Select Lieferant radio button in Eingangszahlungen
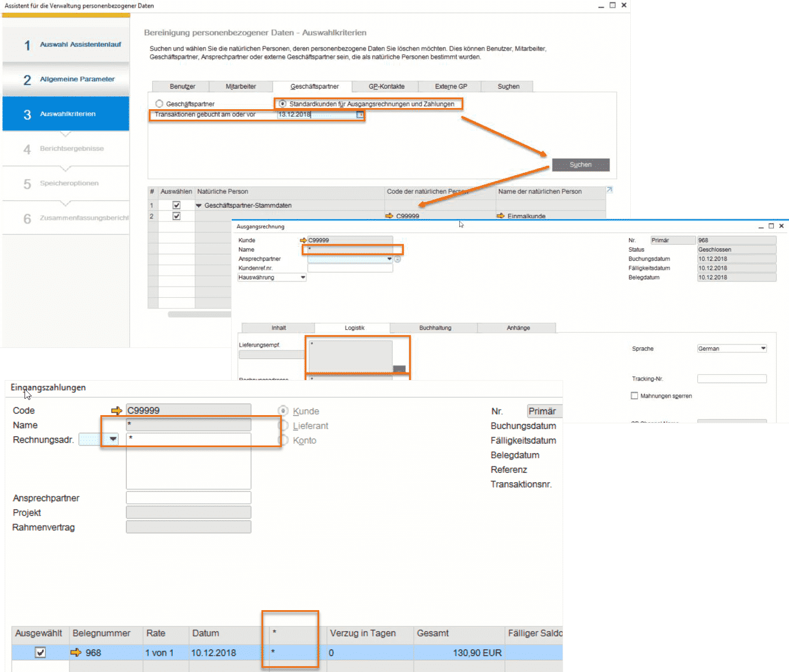 [x=283, y=426]
